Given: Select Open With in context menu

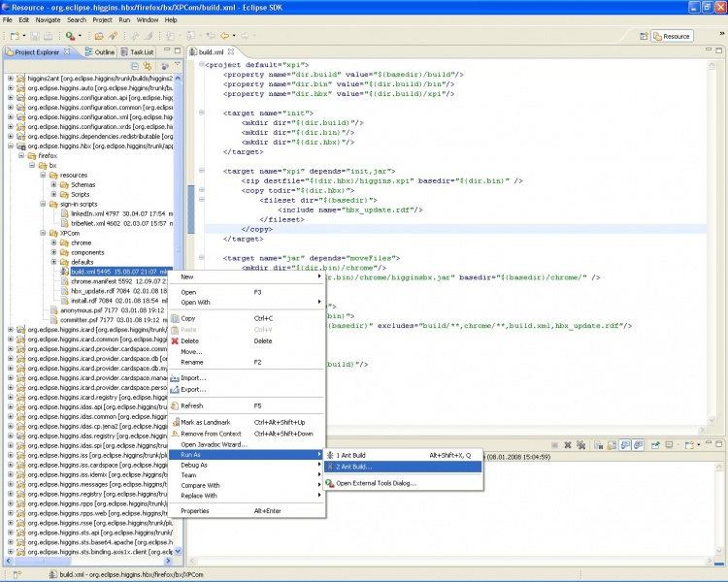Looking at the screenshot, I should tap(247, 302).
